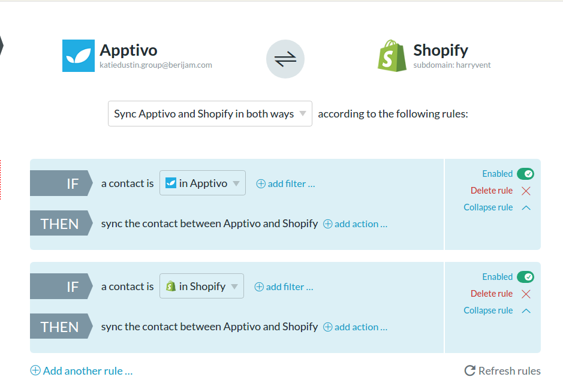Screen dimensions: 563x392
Task: Click the 'Refresh rules' text button
Action: pyautogui.click(x=509, y=371)
